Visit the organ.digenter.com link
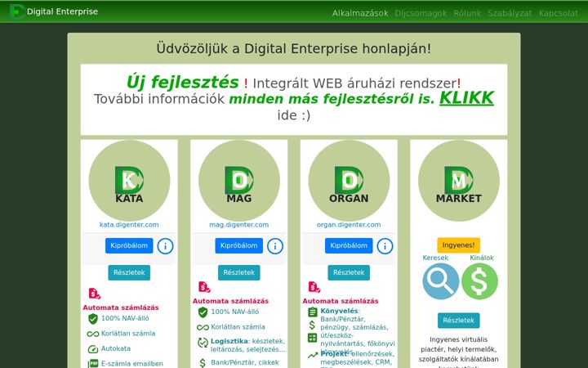This screenshot has height=368, width=588. (349, 225)
